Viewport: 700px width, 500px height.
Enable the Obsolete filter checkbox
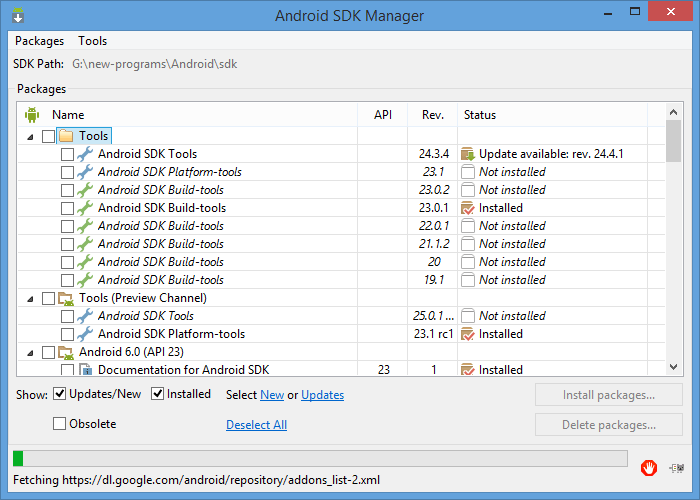pyautogui.click(x=59, y=423)
